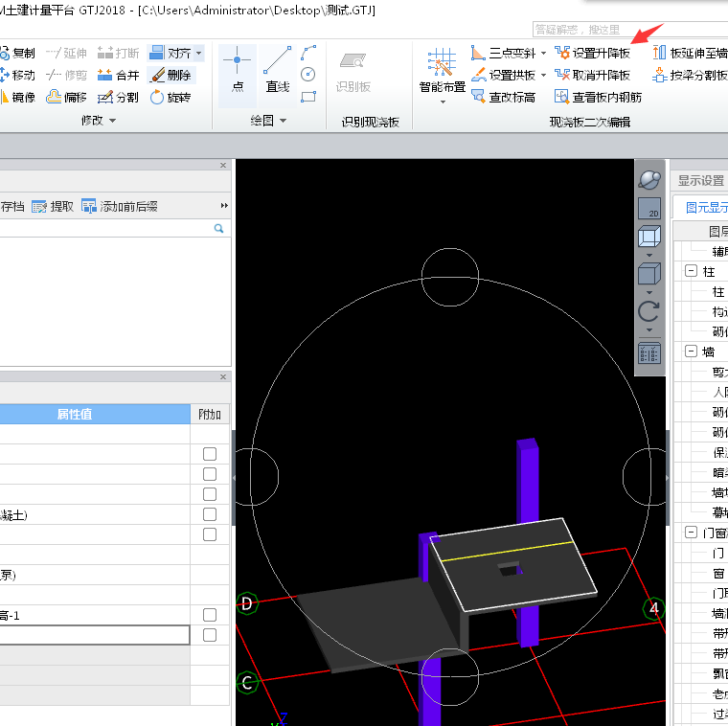Tick the fifth 附加 checkbox

click(x=210, y=534)
